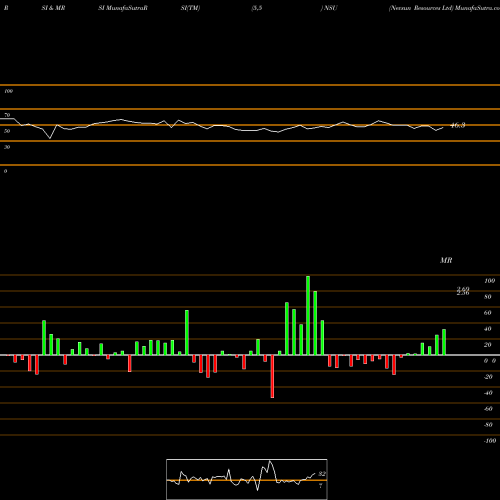Screen dimensions: 500x500
Task: Click the MR axis label 20
Action: click(x=488, y=345)
